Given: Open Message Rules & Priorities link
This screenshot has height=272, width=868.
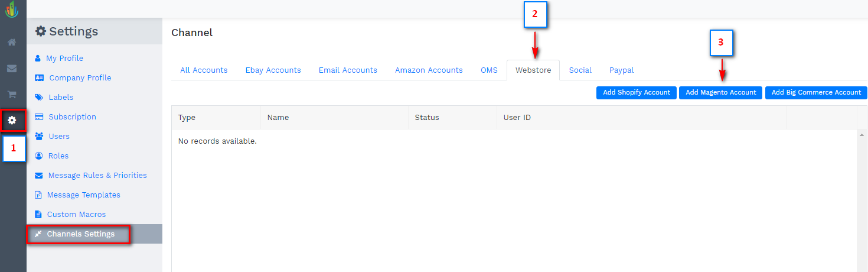Looking at the screenshot, I should (x=97, y=176).
